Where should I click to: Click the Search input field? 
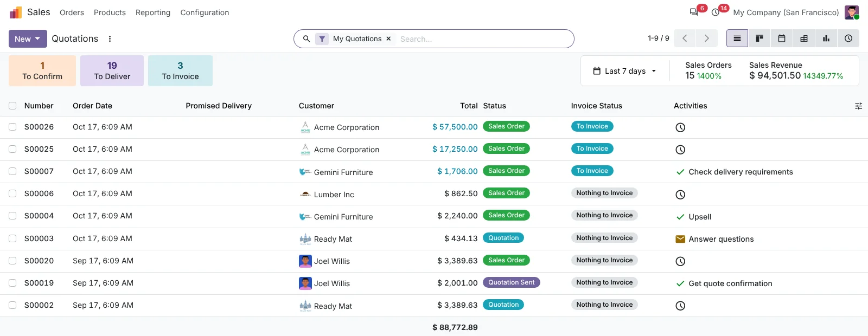click(x=483, y=39)
